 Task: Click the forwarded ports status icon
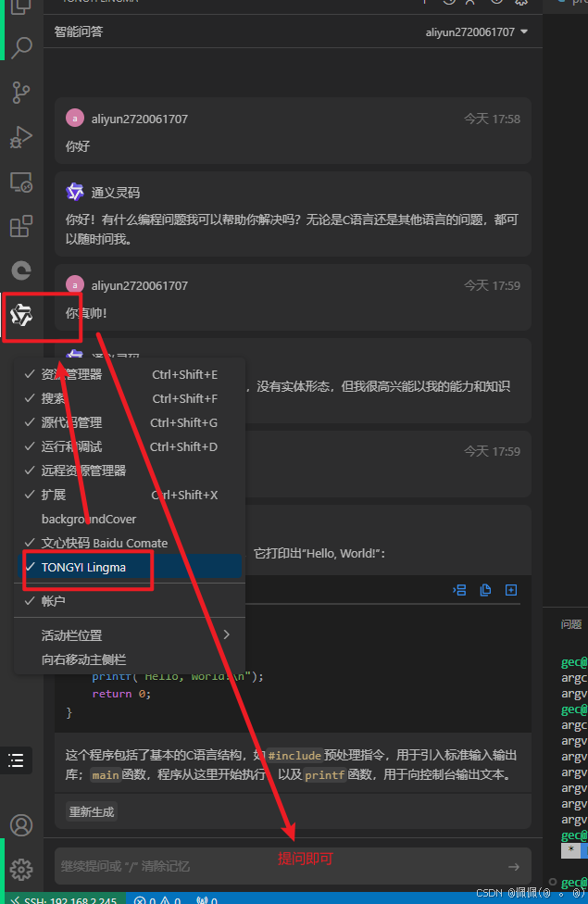pyautogui.click(x=206, y=899)
